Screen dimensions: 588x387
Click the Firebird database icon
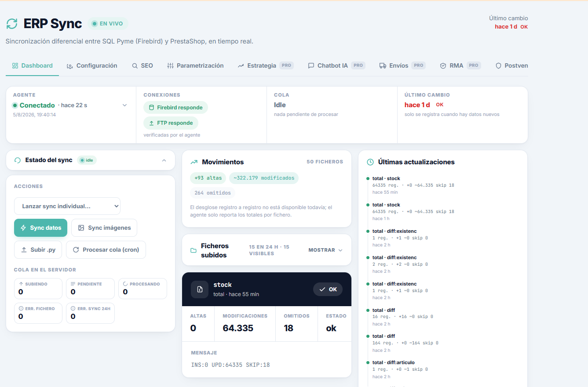click(x=152, y=108)
